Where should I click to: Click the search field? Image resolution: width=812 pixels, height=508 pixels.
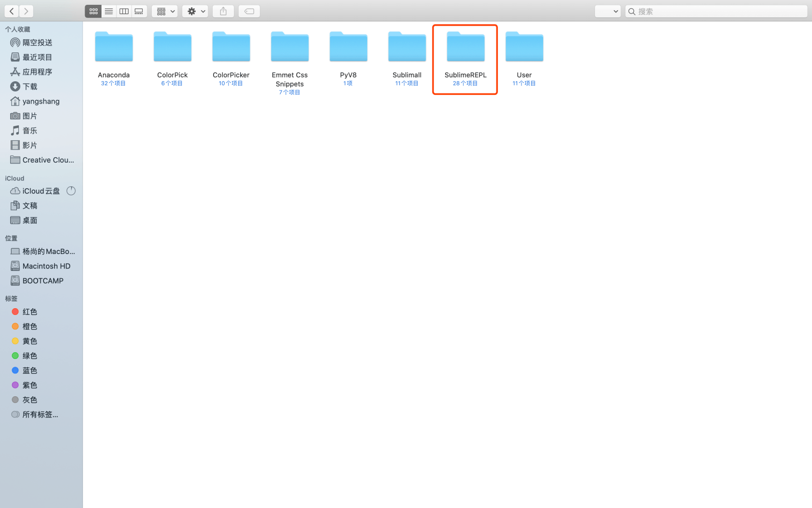click(717, 11)
